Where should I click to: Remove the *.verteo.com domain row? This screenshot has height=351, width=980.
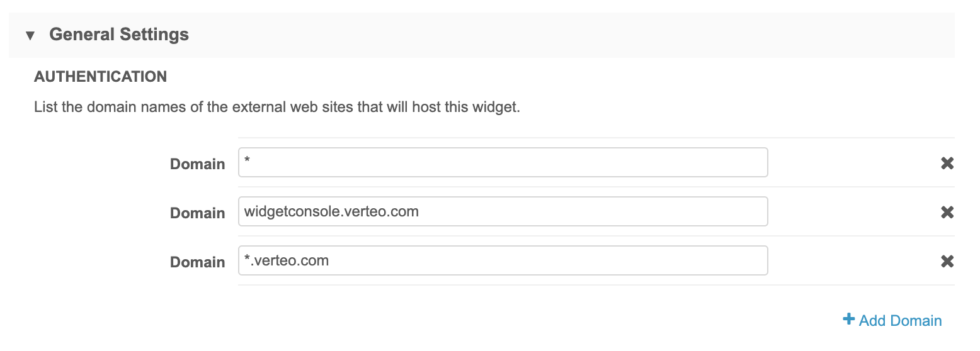click(x=947, y=262)
